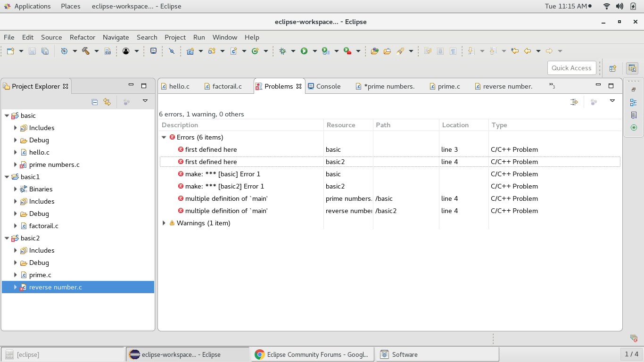Click the Profile icon in toolbar
This screenshot has height=362, width=644.
click(326, 51)
